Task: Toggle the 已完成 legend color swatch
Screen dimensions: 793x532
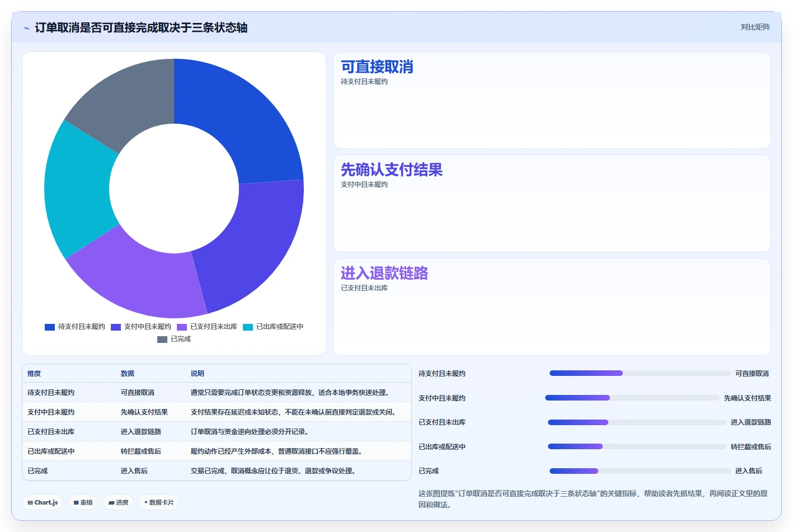Action: pos(162,339)
